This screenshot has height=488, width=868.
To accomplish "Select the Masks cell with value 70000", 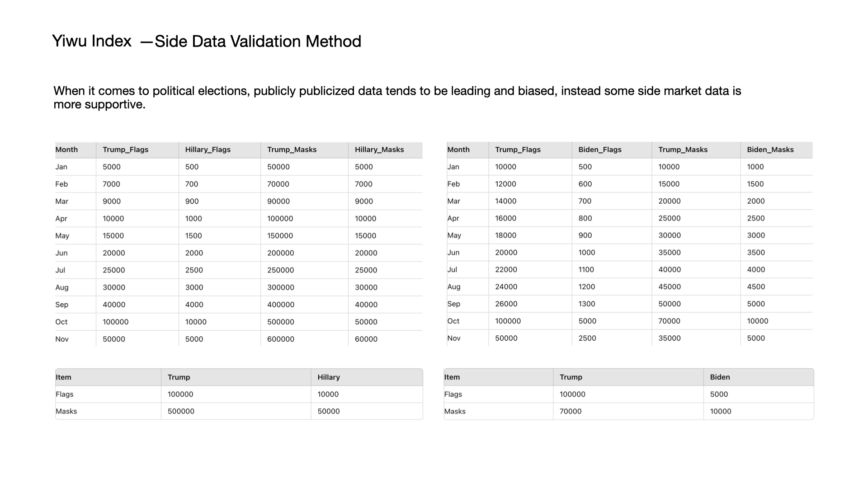I will click(571, 411).
